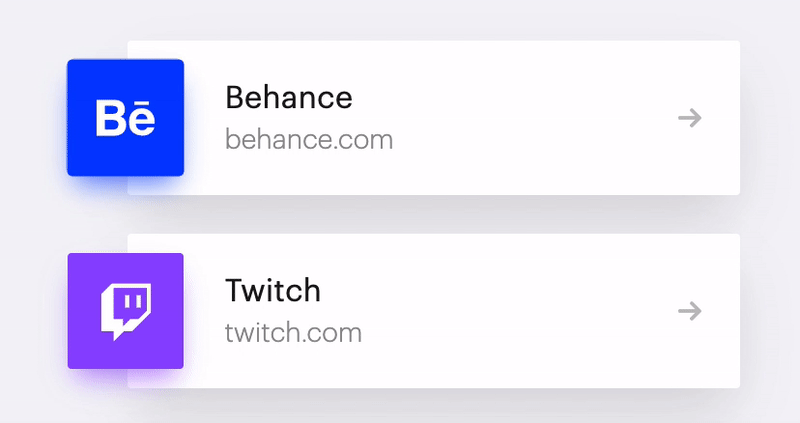Click the two eye bars inside Twitch glyph
Viewport: 800px width, 423px height.
coord(132,302)
